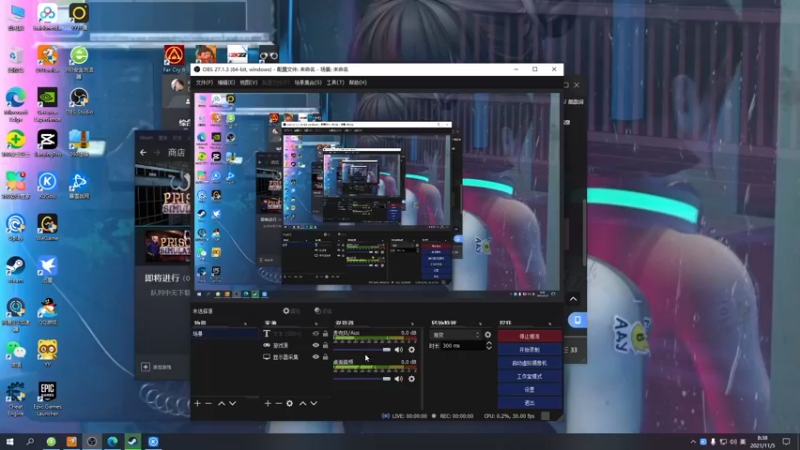Open source properties gear in the sources toolbar

pyautogui.click(x=290, y=404)
